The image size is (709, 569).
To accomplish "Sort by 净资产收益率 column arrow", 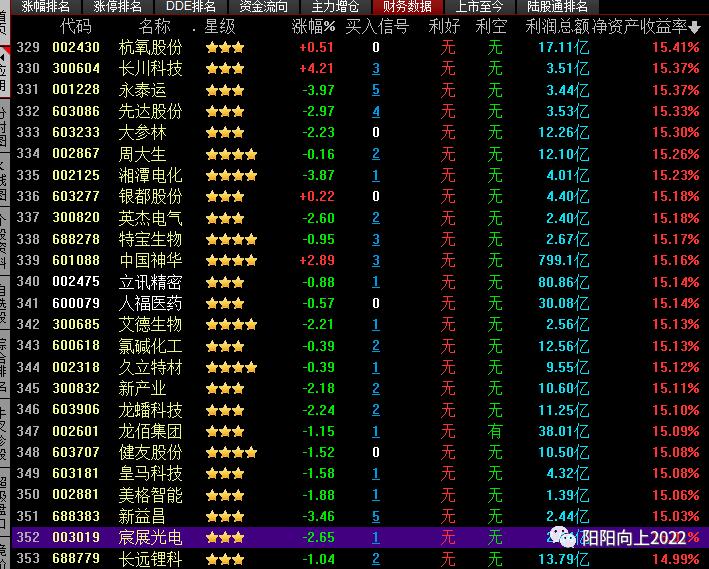I will 695,28.
